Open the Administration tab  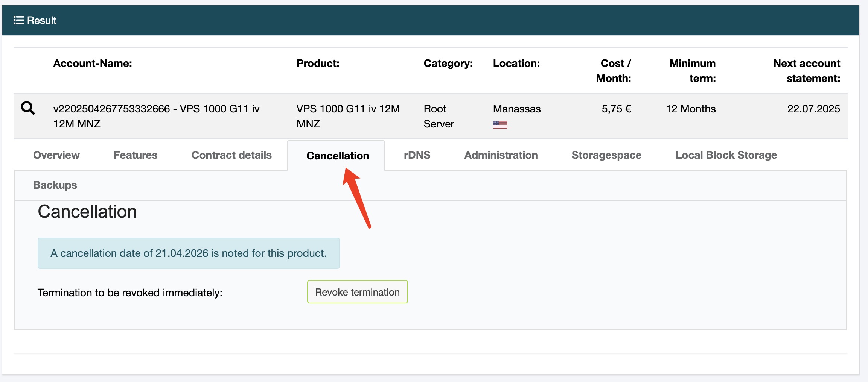[501, 155]
